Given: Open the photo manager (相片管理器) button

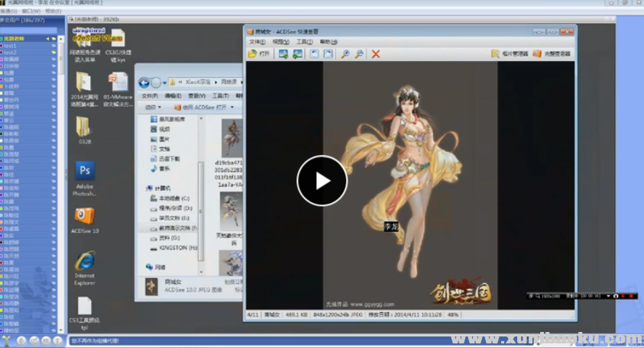Looking at the screenshot, I should 510,54.
